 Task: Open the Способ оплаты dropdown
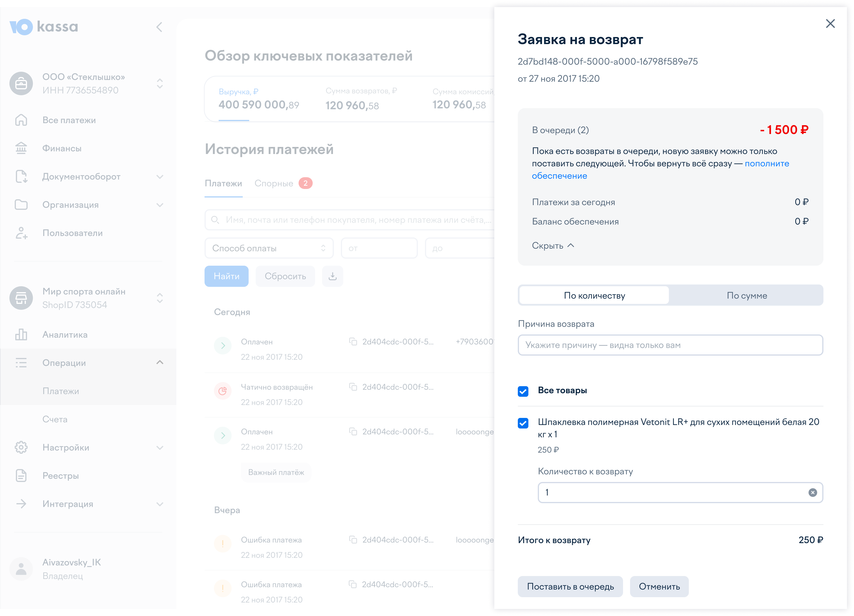269,248
